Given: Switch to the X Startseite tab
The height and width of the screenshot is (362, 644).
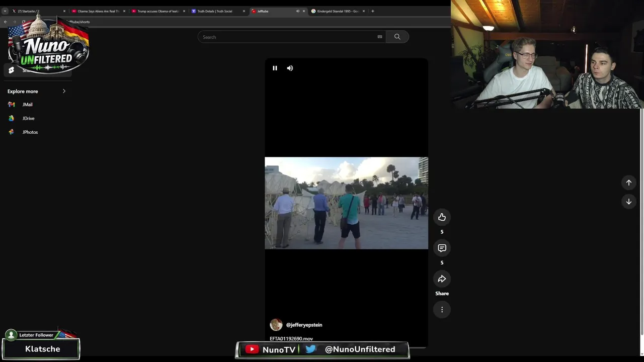Looking at the screenshot, I should (x=38, y=11).
